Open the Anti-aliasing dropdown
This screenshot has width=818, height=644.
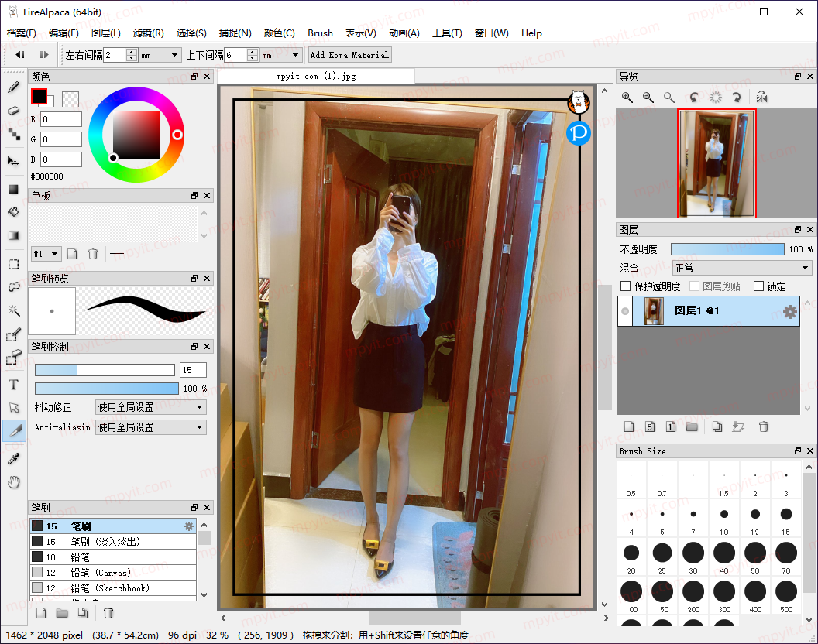pos(151,427)
